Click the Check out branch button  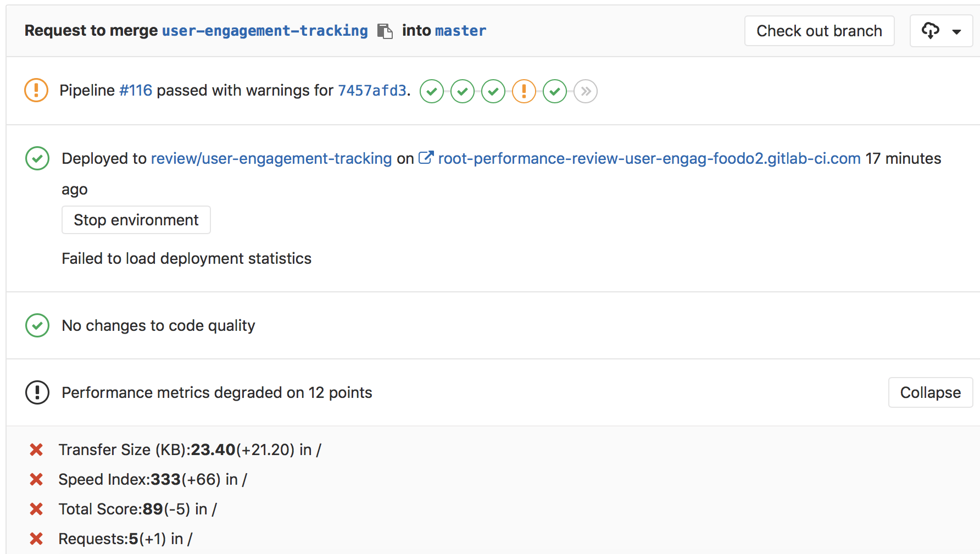(819, 31)
